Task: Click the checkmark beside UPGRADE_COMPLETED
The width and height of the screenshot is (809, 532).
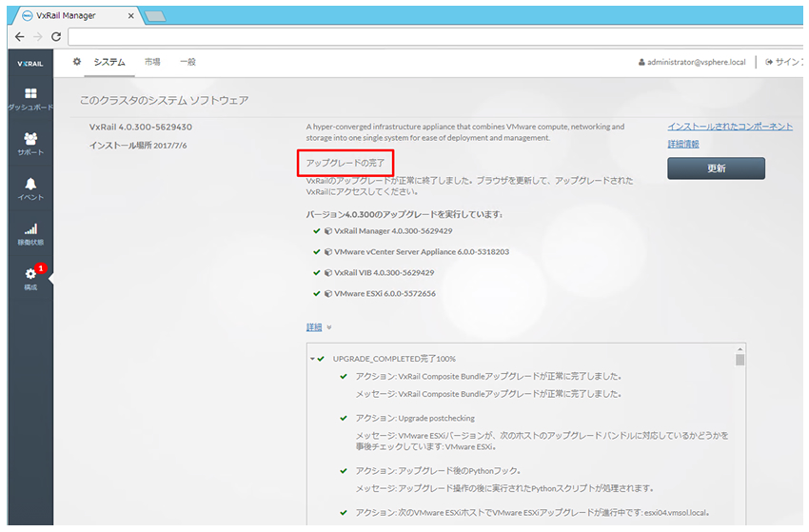Action: coord(321,359)
